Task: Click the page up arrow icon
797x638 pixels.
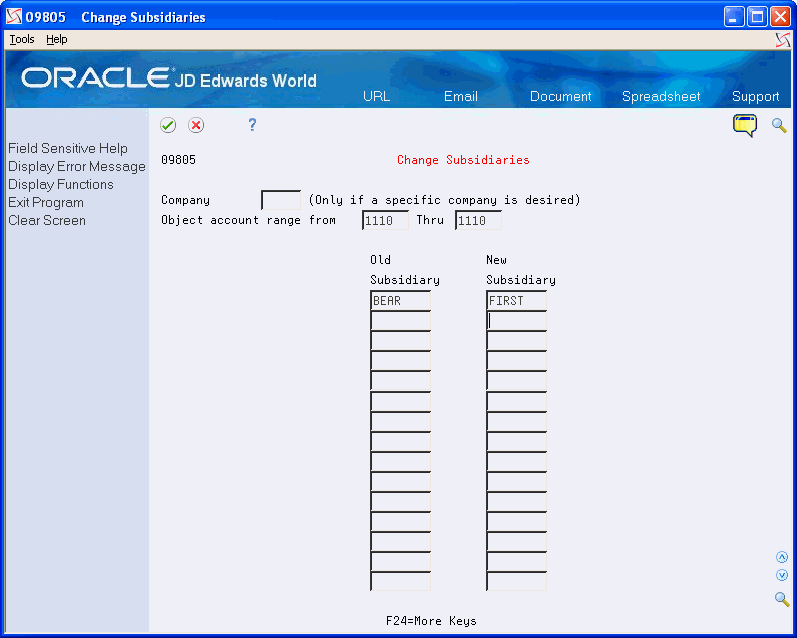Action: [782, 557]
